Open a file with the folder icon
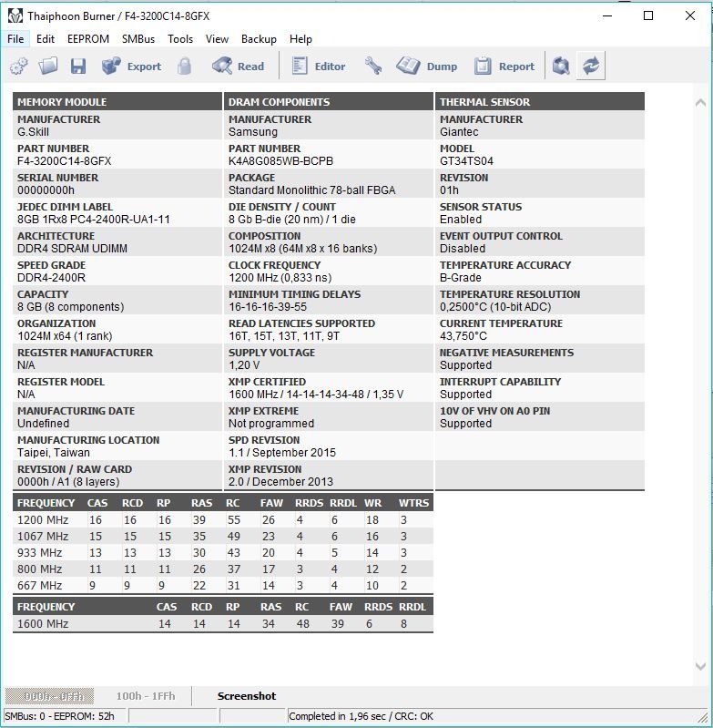 pyautogui.click(x=48, y=66)
